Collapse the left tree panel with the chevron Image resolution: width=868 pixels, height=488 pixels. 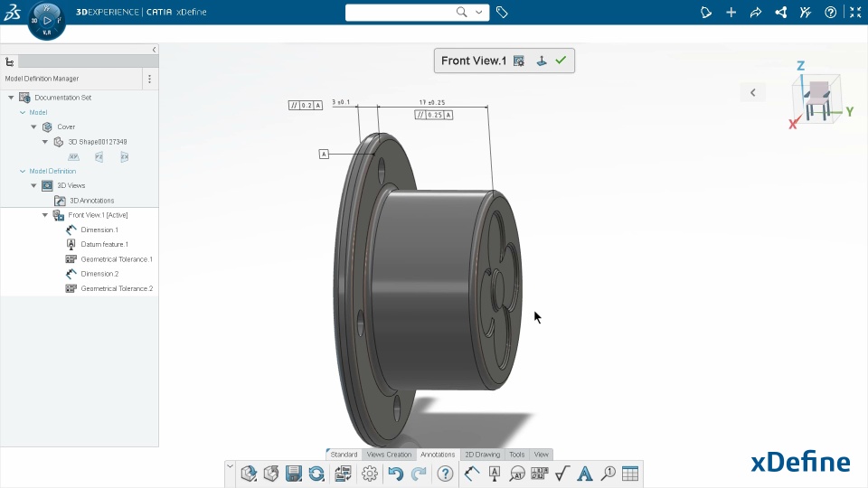[154, 50]
